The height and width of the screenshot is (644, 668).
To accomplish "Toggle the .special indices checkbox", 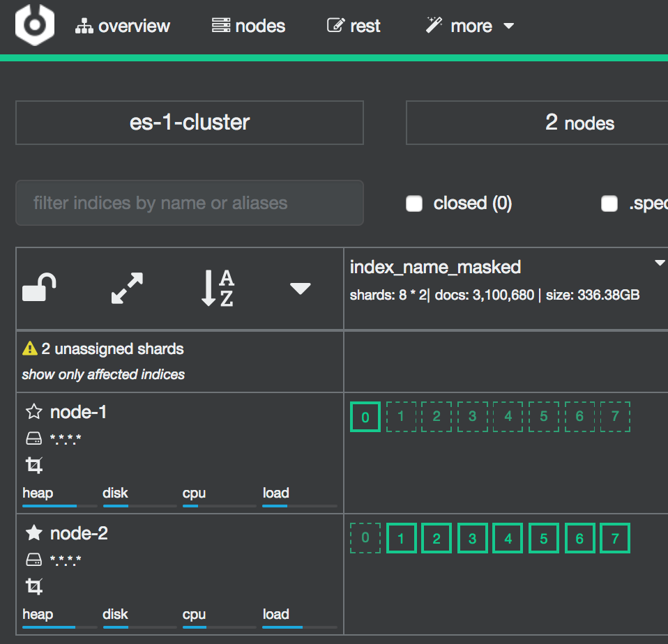I will 609,204.
